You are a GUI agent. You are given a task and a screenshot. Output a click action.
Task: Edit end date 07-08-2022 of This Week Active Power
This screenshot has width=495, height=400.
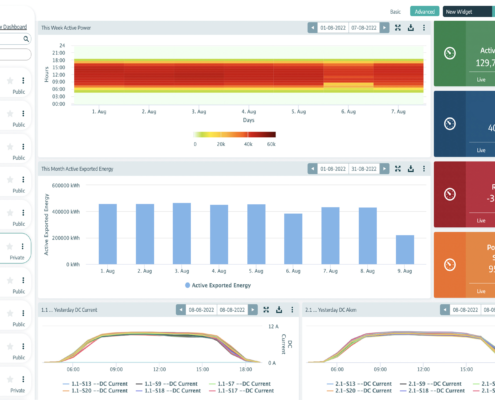point(364,28)
